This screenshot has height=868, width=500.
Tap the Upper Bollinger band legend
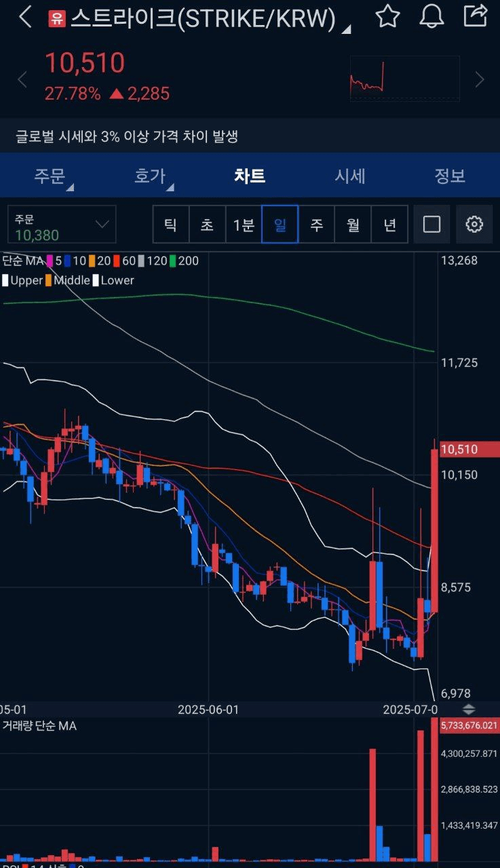(x=22, y=280)
